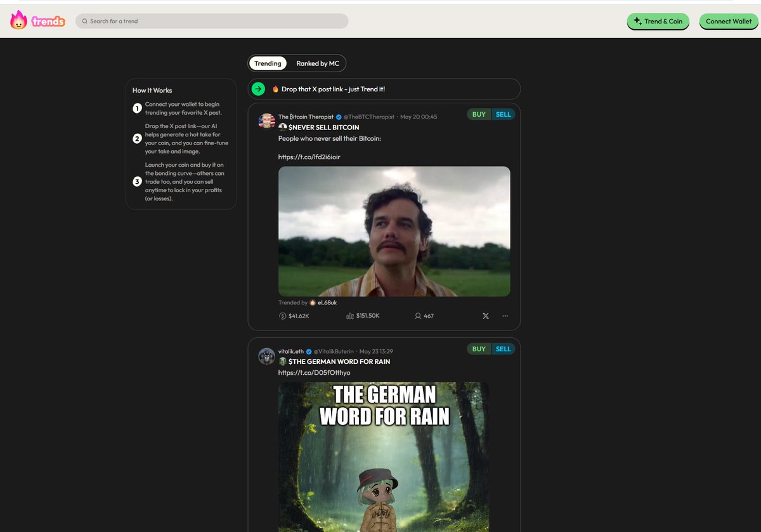Focus the Drop that X post link field
This screenshot has width=761, height=532.
pyautogui.click(x=384, y=89)
